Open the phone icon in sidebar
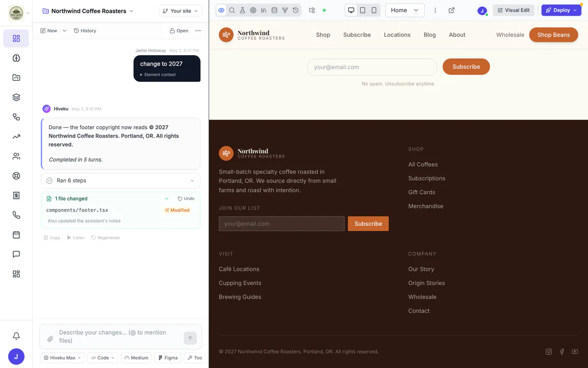The width and height of the screenshot is (588, 368). click(x=16, y=215)
